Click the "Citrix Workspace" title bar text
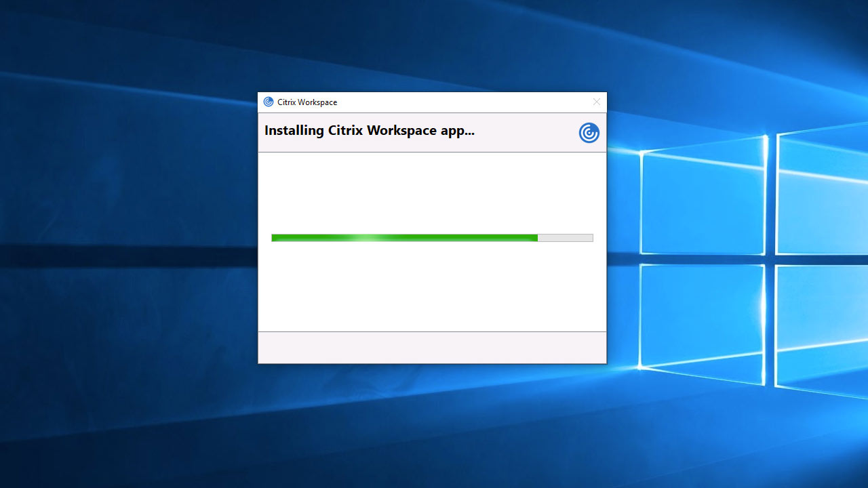This screenshot has width=868, height=488. (x=307, y=102)
